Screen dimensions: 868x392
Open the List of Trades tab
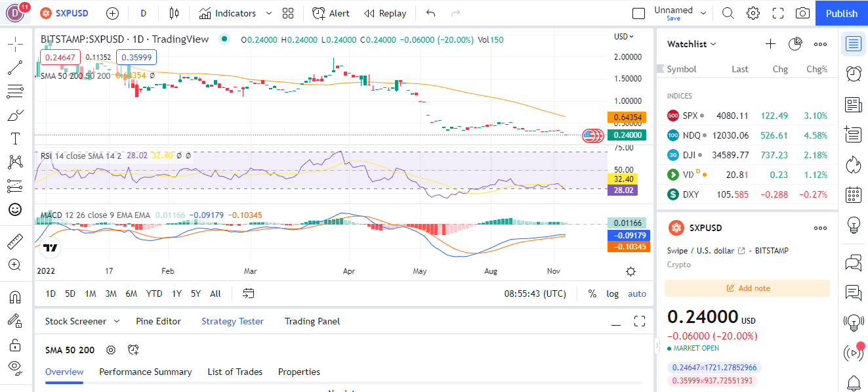(x=235, y=372)
